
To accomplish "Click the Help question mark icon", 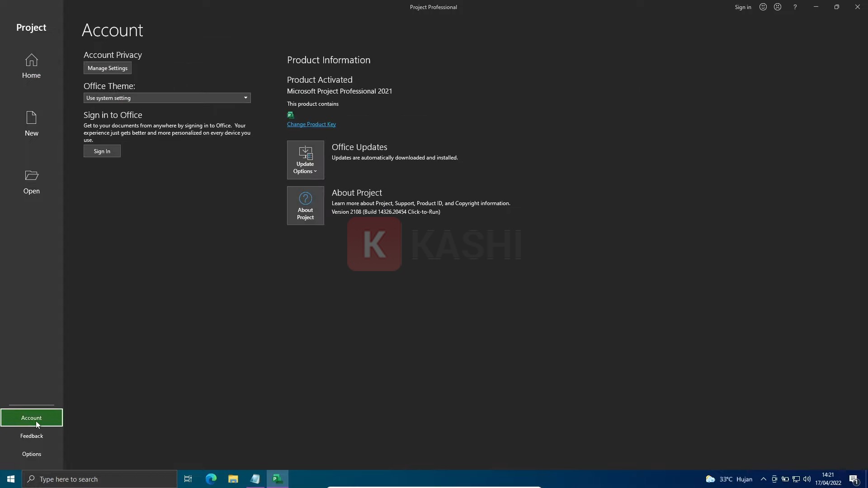I will (795, 7).
